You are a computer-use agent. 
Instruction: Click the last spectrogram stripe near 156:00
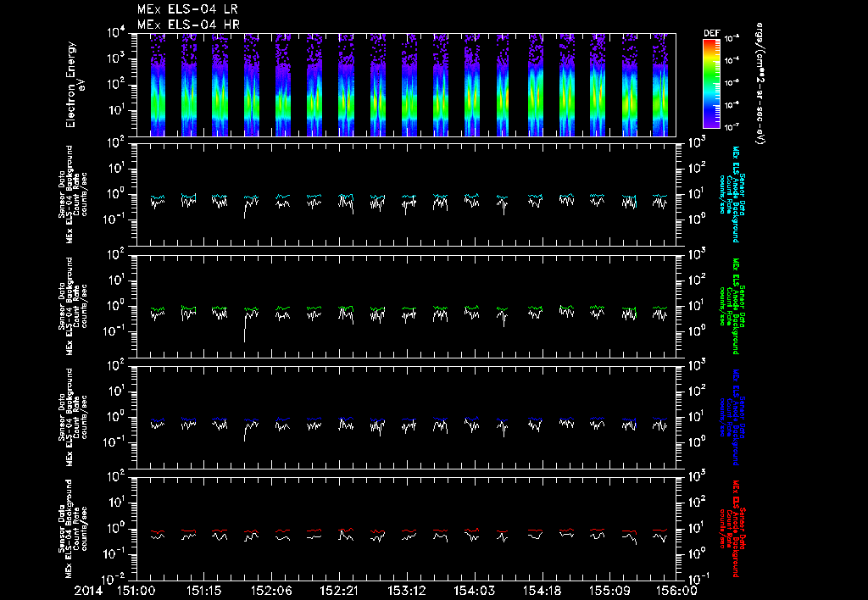(x=660, y=85)
